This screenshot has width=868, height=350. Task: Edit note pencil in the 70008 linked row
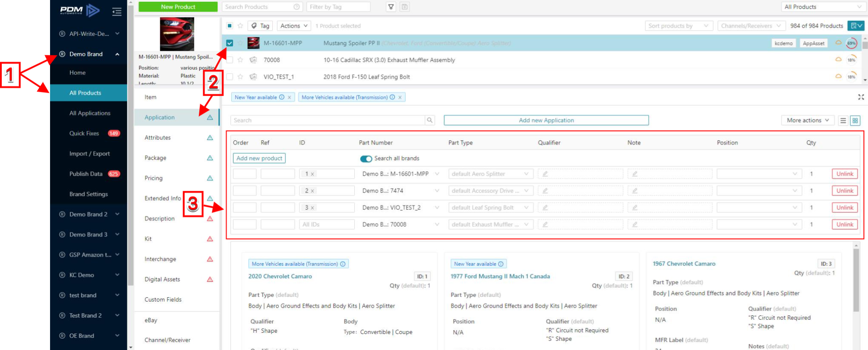635,224
